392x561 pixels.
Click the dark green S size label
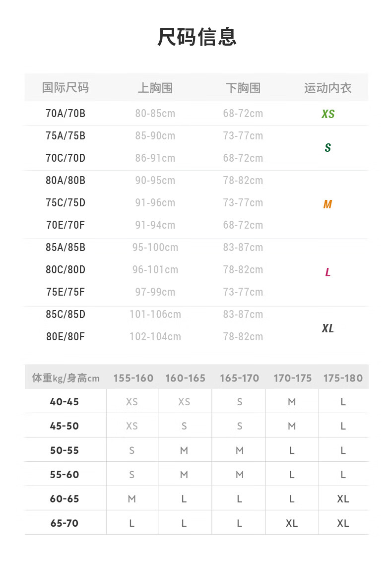click(327, 147)
